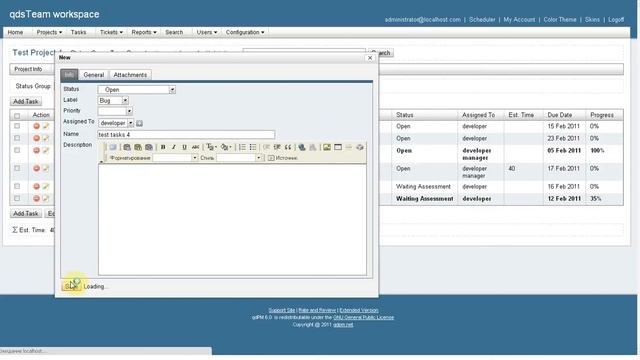640x360 pixels.
Task: Click the increase indent icon
Action: (277, 147)
